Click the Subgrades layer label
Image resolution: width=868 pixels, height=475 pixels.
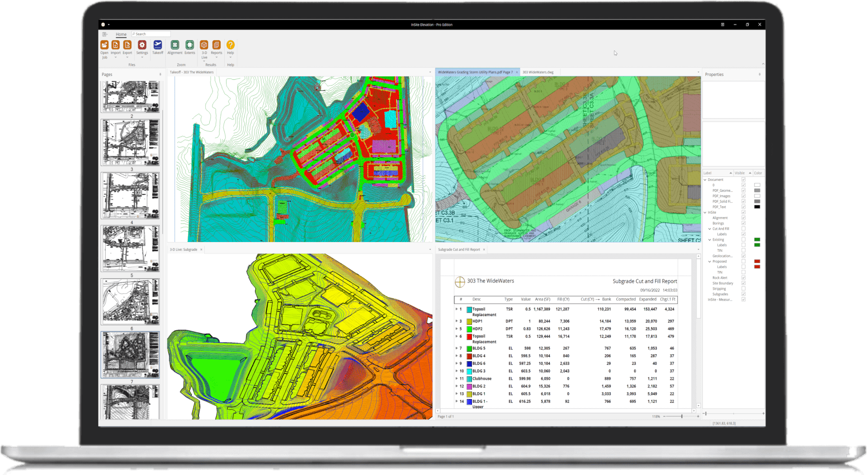coord(720,294)
